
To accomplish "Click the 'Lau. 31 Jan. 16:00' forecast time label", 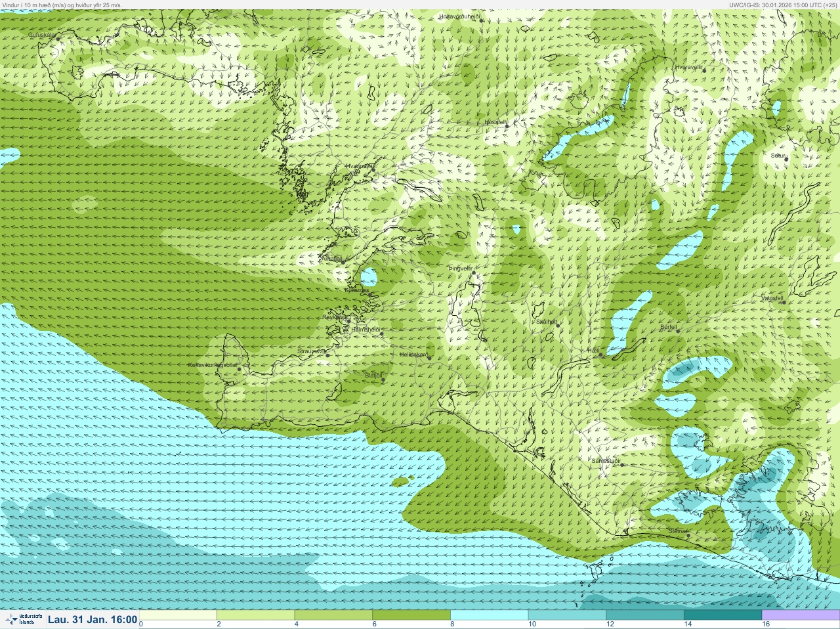I will (x=93, y=619).
